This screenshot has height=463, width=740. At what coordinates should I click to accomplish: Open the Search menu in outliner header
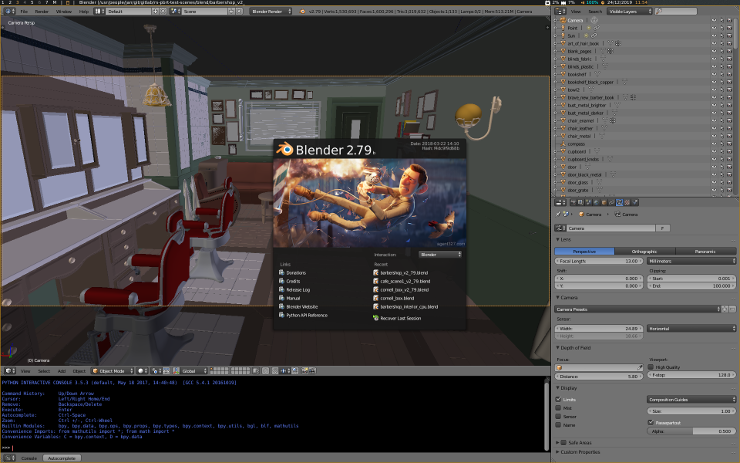[x=595, y=11]
